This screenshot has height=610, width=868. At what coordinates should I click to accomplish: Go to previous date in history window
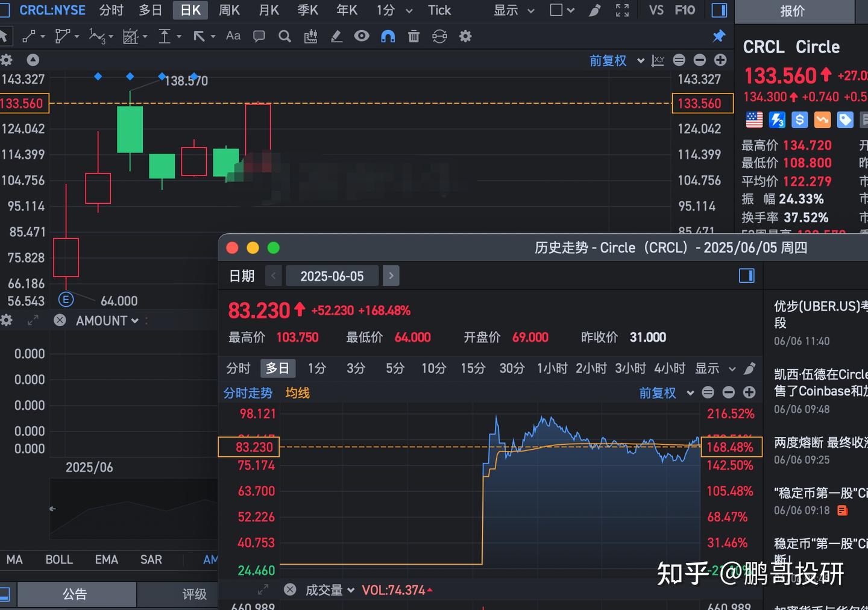pos(273,276)
